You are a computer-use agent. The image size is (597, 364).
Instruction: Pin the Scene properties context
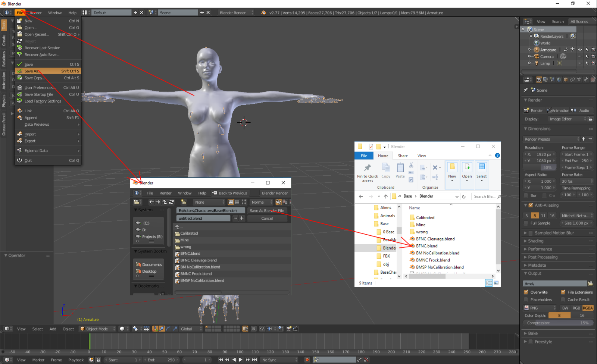point(526,90)
